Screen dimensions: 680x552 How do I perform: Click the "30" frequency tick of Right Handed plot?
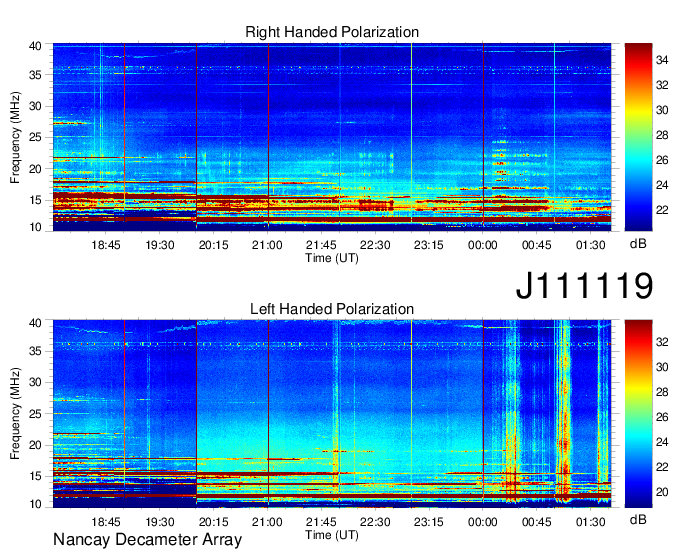[x=35, y=106]
